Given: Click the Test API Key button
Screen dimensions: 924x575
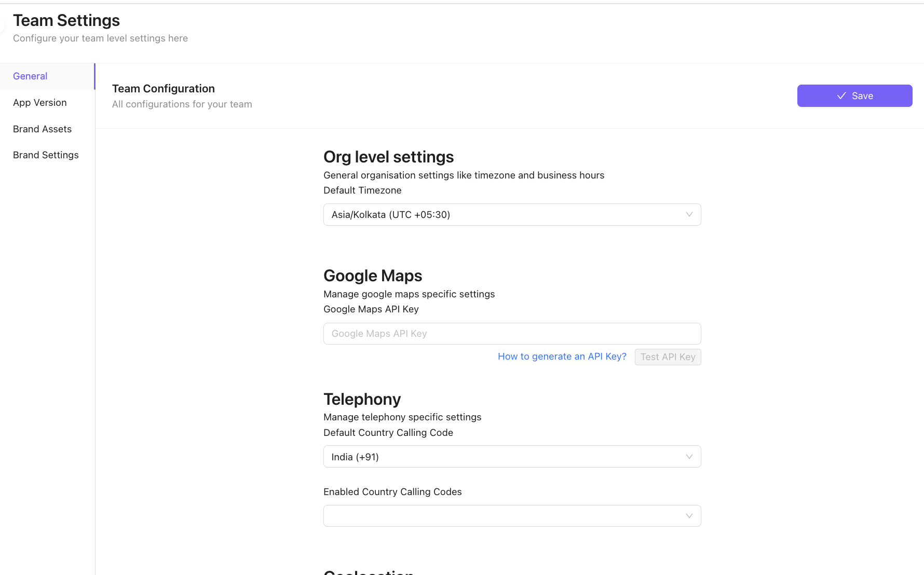Looking at the screenshot, I should coord(668,357).
